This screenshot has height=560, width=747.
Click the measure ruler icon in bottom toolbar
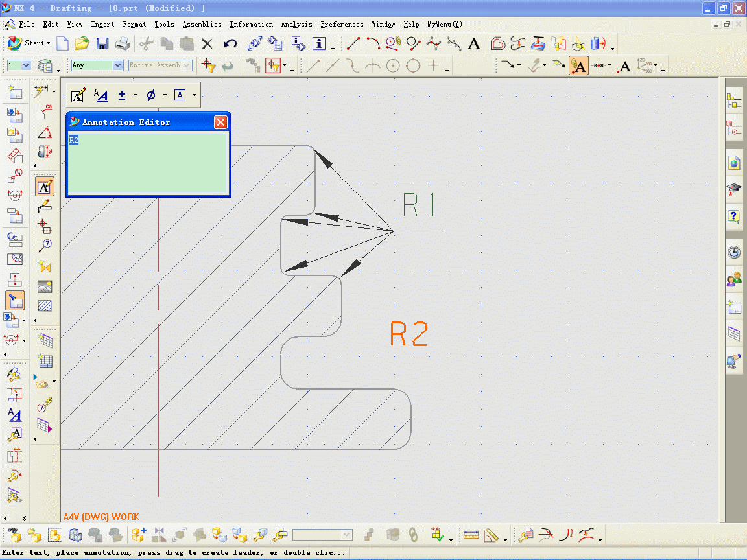(x=471, y=535)
